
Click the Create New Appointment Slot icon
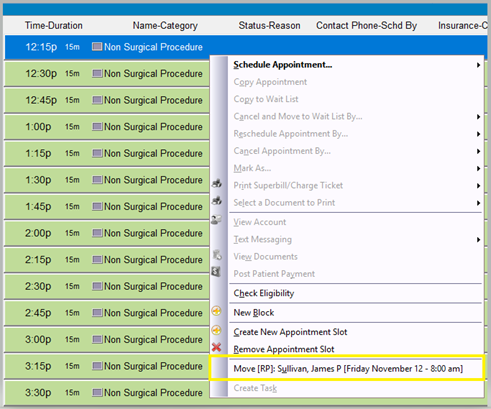(x=217, y=330)
